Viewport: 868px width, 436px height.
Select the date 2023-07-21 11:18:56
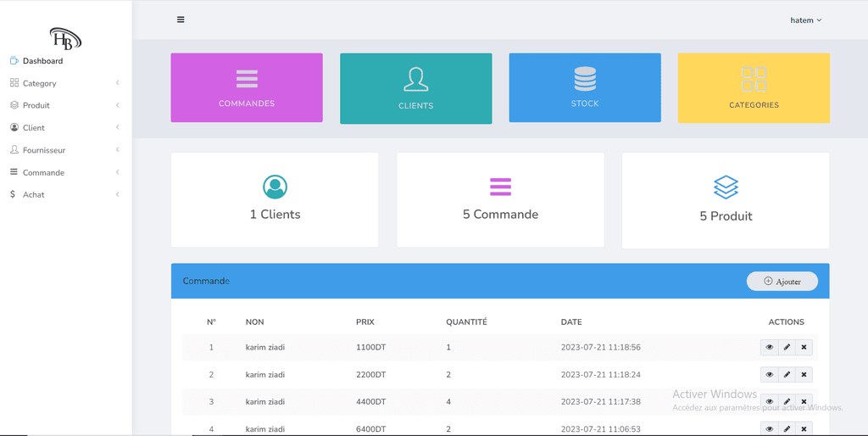click(x=601, y=348)
